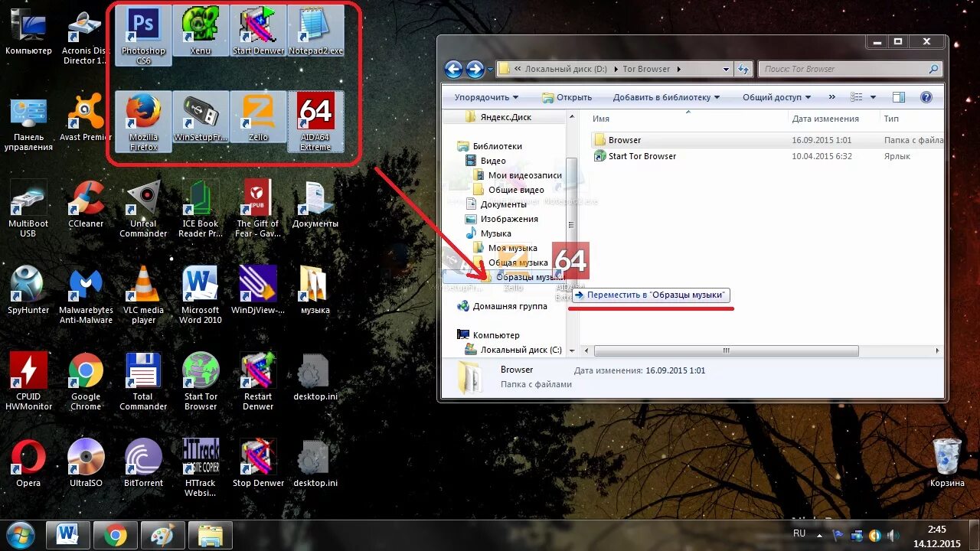Select the Avast Premier desktop icon
This screenshot has width=980, height=551.
[86, 117]
